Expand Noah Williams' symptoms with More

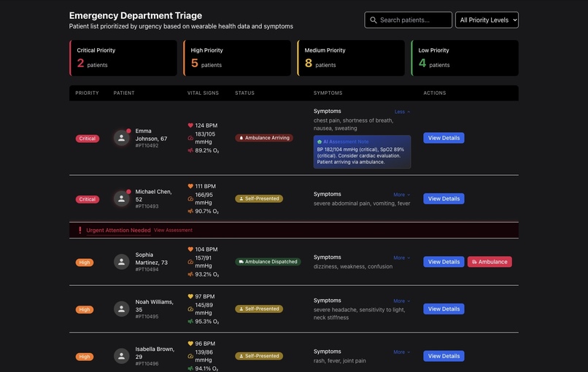point(402,301)
